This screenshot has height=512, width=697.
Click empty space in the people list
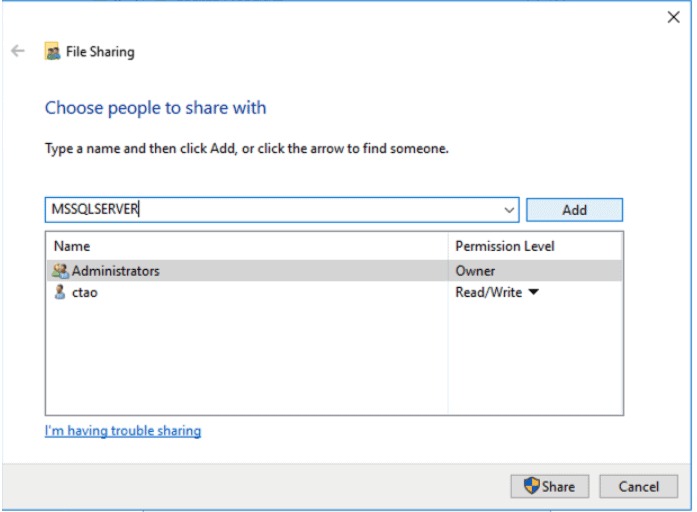245,360
